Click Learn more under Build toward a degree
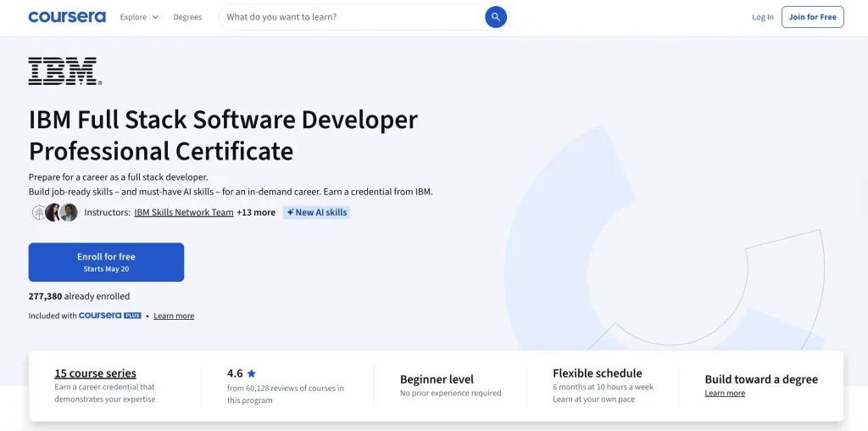 coord(725,394)
